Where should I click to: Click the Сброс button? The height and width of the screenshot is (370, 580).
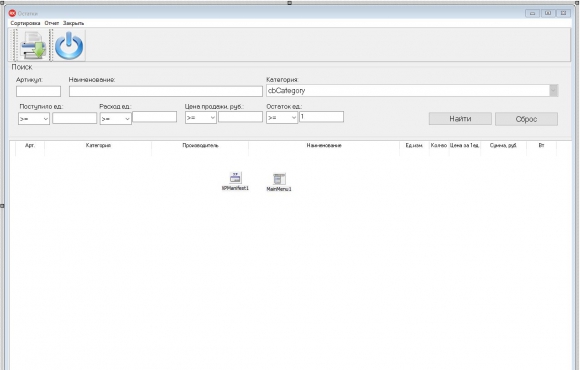[x=526, y=119]
